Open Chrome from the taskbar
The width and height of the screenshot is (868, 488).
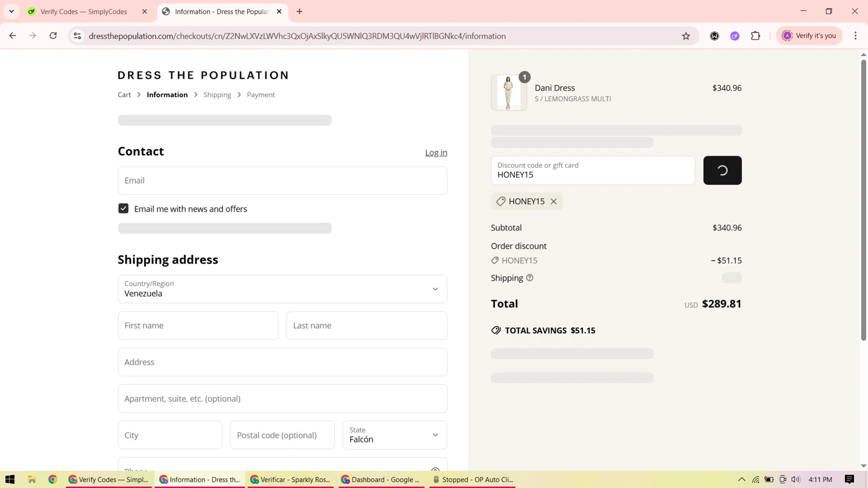(x=53, y=479)
